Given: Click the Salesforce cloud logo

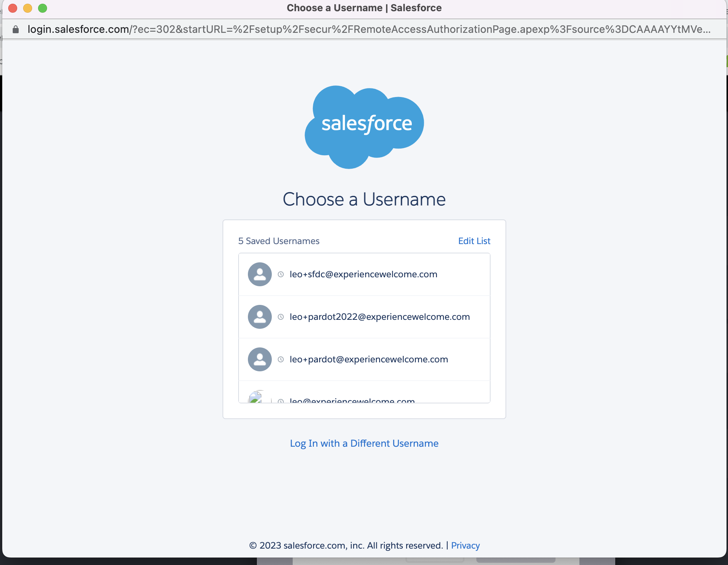Looking at the screenshot, I should 364,127.
